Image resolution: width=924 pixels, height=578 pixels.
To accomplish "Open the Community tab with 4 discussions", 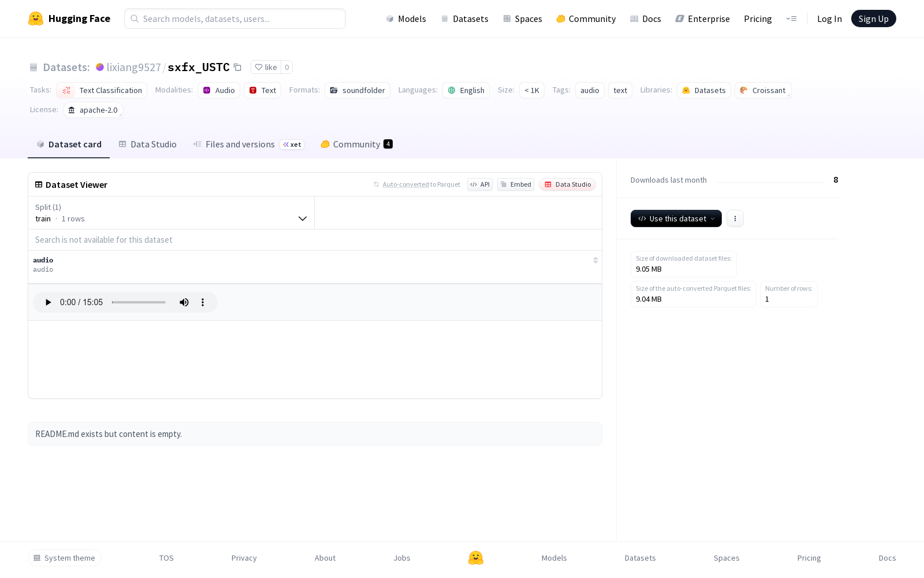I will (x=357, y=144).
